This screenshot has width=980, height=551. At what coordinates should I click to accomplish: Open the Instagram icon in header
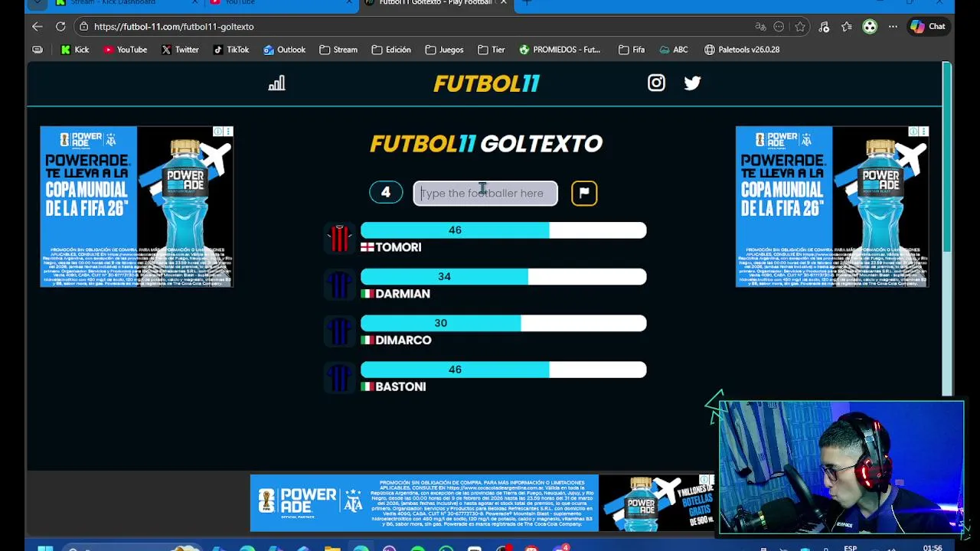click(656, 83)
